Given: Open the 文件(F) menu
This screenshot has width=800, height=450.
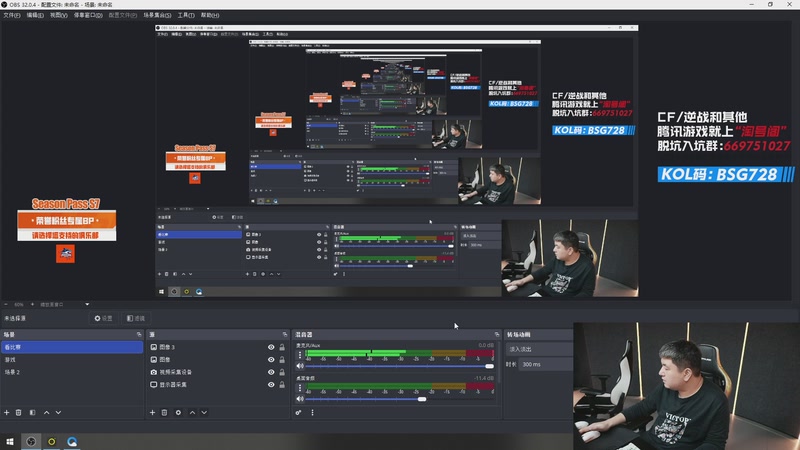Looking at the screenshot, I should pos(12,15).
